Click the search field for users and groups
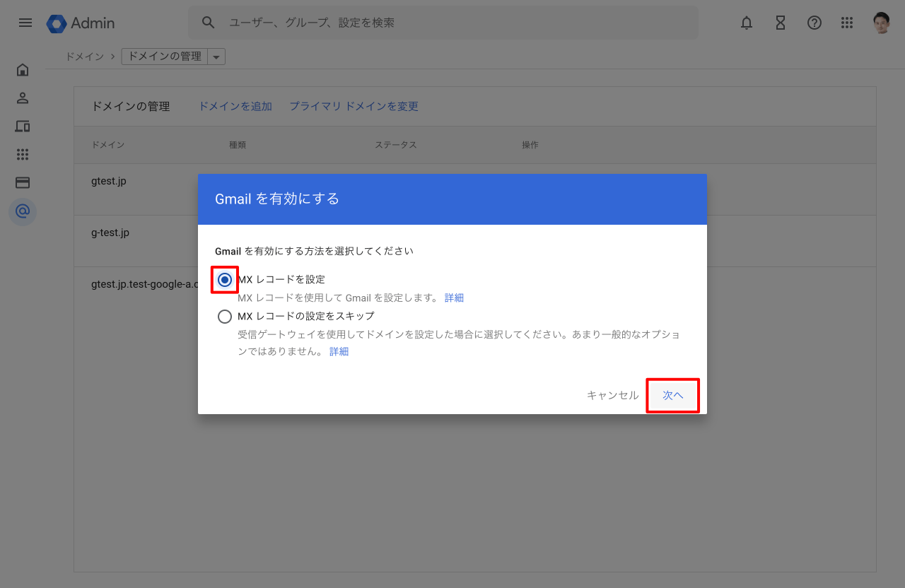 coord(452,23)
